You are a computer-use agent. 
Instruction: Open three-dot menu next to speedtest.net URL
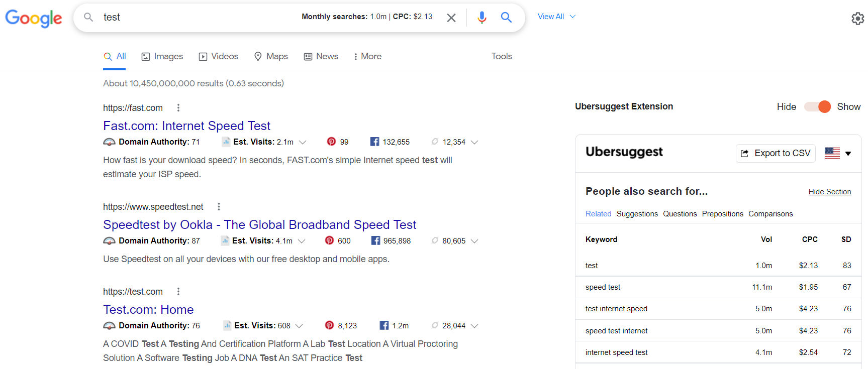(x=219, y=207)
